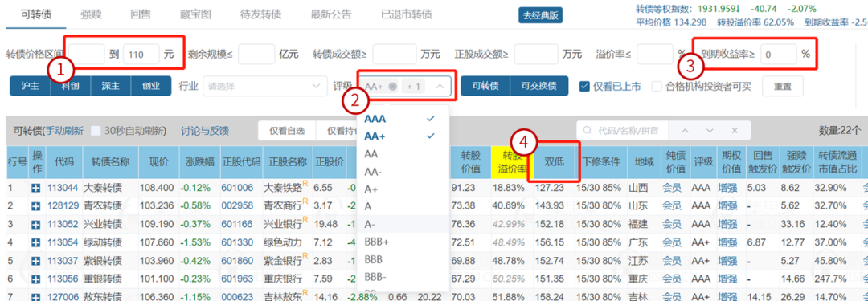Toggle the 科创 market filter
This screenshot has width=868, height=301.
pos(70,87)
